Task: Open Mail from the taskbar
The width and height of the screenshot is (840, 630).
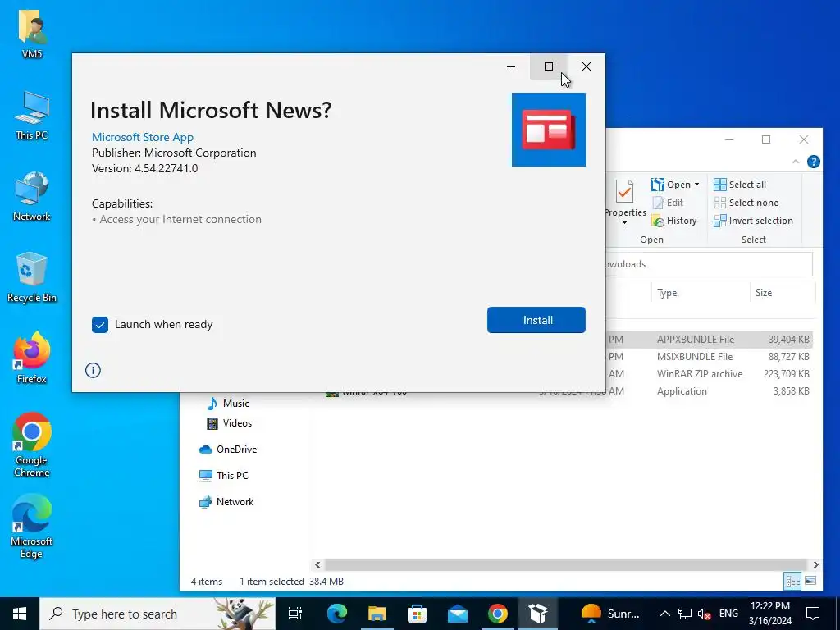Action: coord(457,614)
